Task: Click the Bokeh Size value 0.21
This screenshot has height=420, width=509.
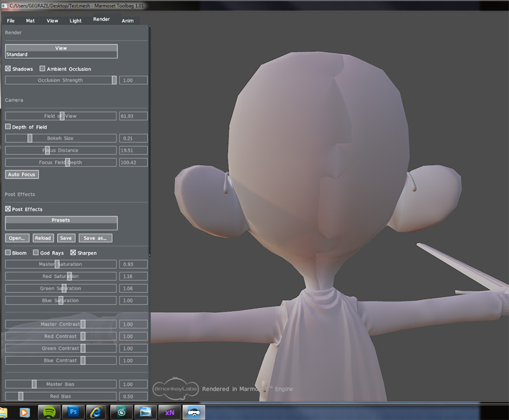Action: pos(133,138)
